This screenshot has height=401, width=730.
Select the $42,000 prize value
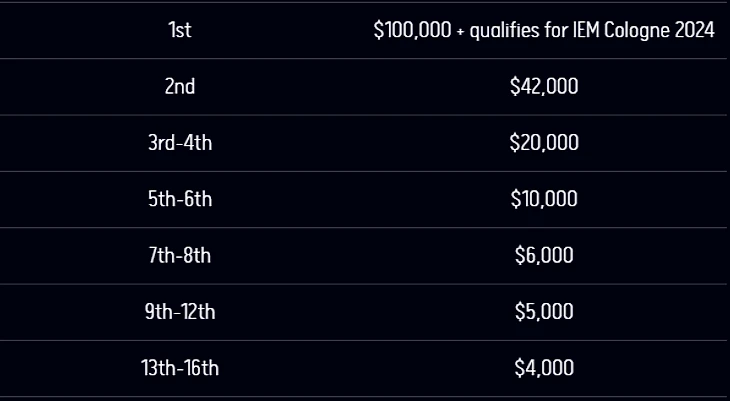tap(544, 87)
